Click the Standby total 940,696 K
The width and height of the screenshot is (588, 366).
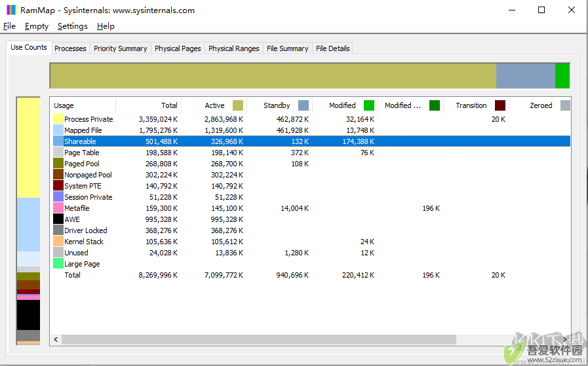coord(292,275)
